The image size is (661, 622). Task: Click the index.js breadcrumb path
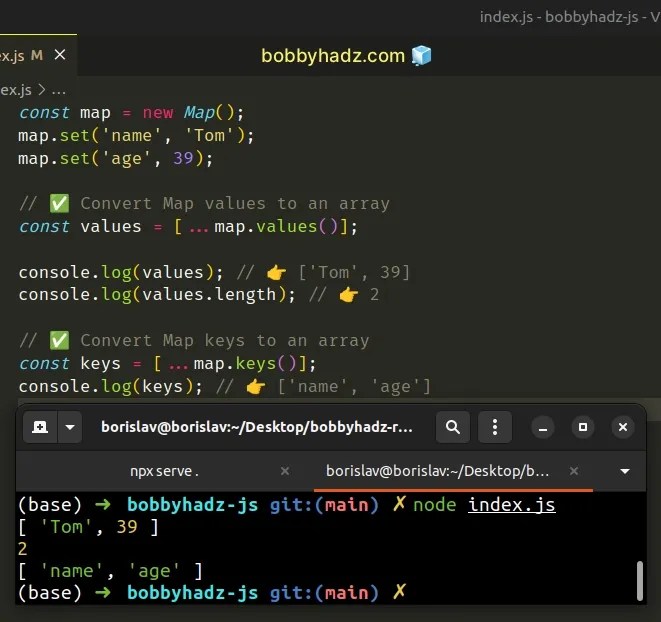[16, 90]
